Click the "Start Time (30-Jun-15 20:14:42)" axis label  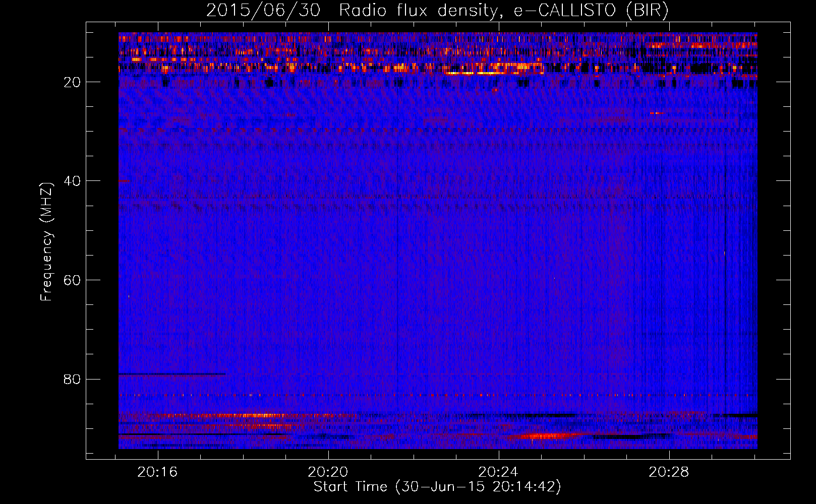(437, 487)
